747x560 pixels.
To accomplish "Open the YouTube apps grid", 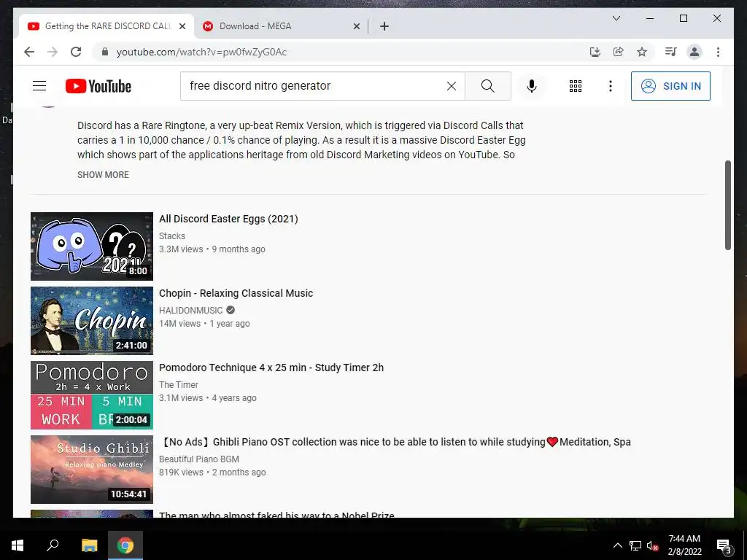I will (x=576, y=86).
